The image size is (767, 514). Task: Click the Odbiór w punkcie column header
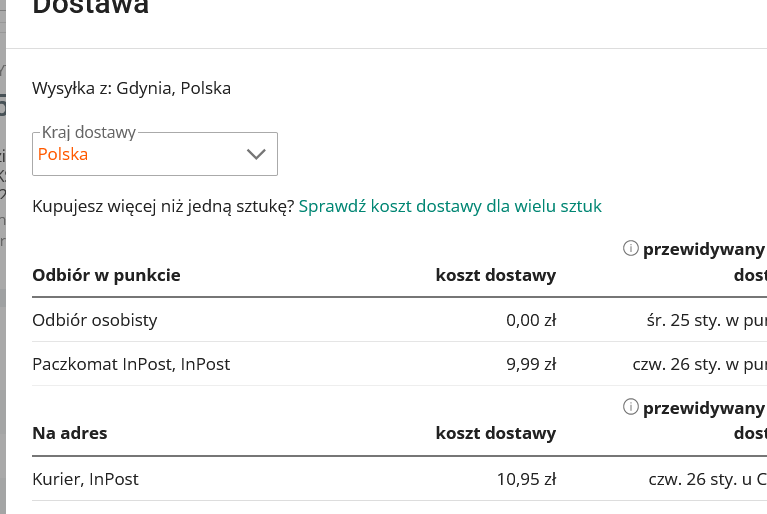point(106,275)
